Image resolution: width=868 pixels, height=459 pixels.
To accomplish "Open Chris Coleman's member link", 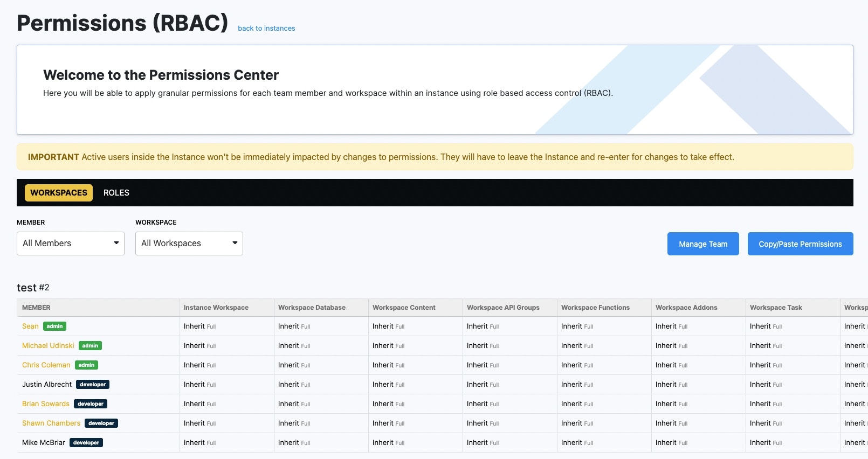I will tap(46, 365).
